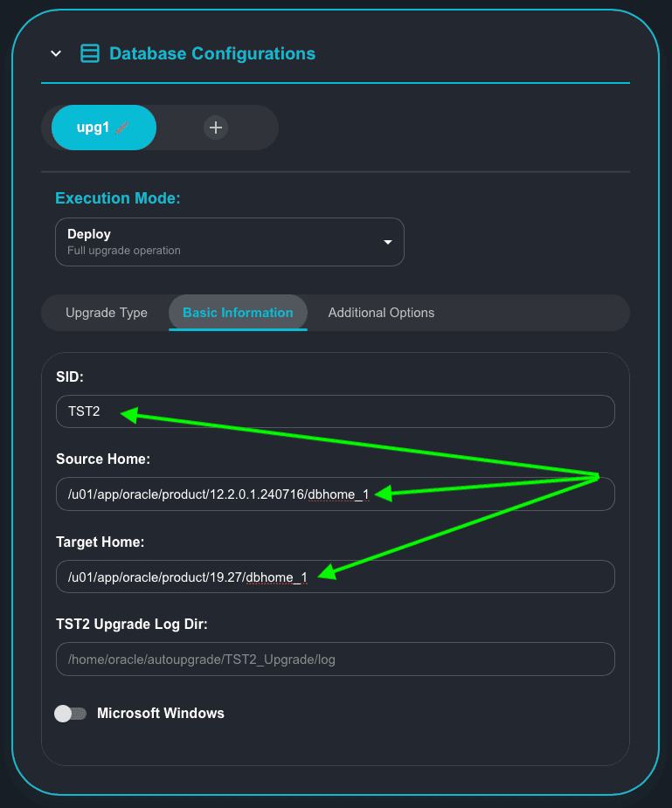Collapse the Database Configurations section chevron

click(x=56, y=53)
